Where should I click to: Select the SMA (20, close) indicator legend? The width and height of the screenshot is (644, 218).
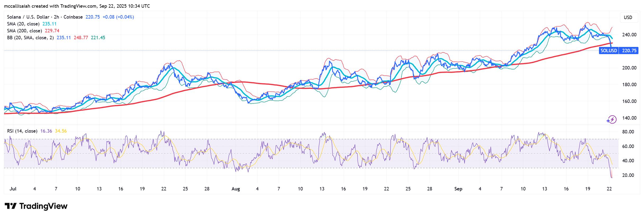click(x=23, y=24)
